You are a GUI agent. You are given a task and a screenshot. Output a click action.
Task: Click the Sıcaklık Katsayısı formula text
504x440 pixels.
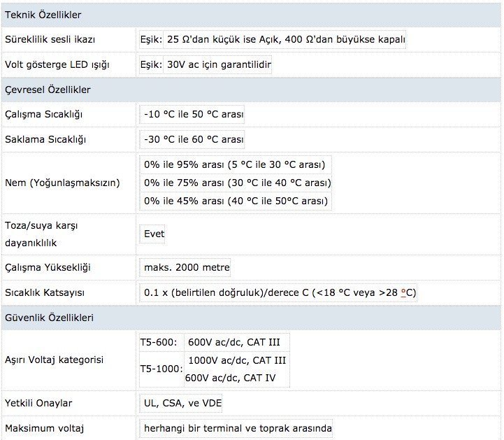click(x=280, y=292)
